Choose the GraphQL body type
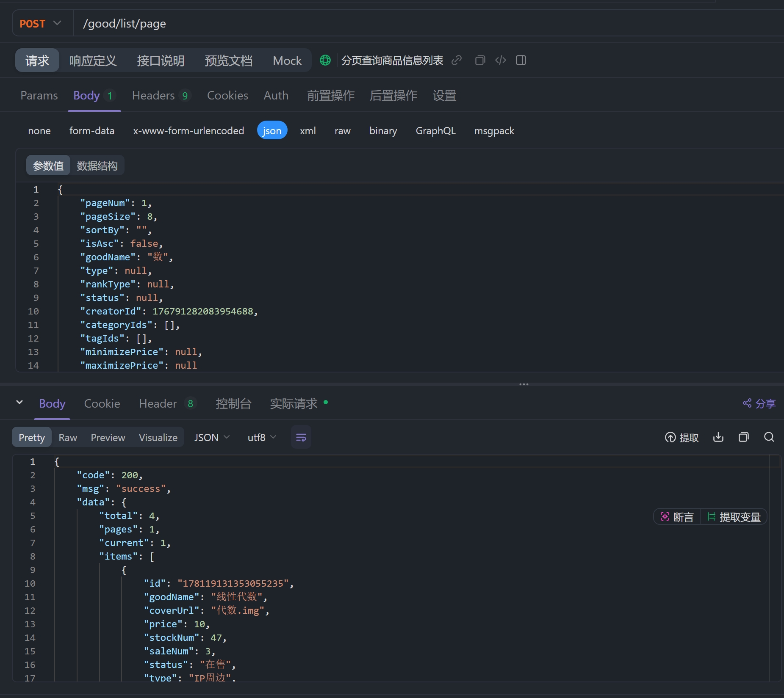The width and height of the screenshot is (784, 698). [435, 131]
